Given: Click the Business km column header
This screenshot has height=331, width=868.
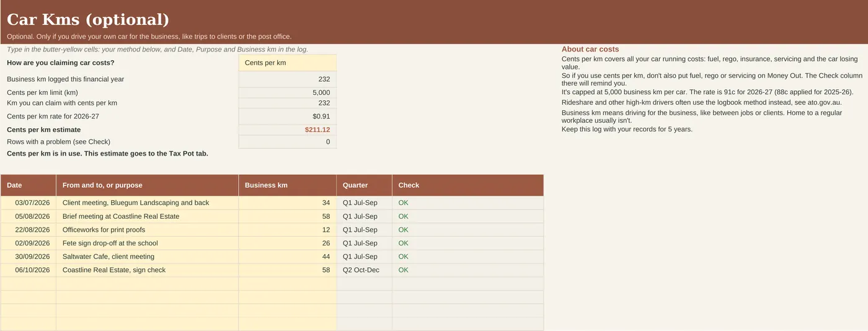Looking at the screenshot, I should tap(288, 185).
